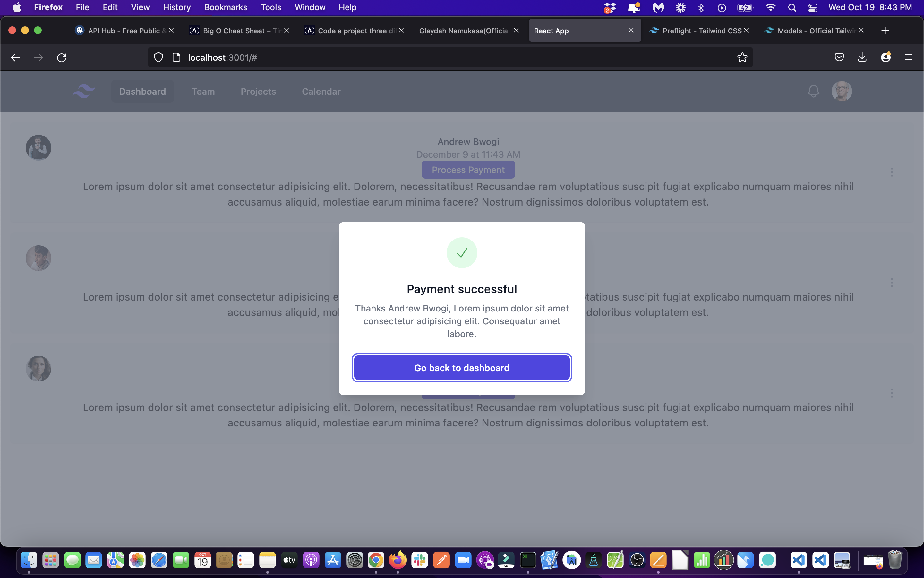Click the Tailwind logo in navbar
The image size is (924, 578).
84,92
